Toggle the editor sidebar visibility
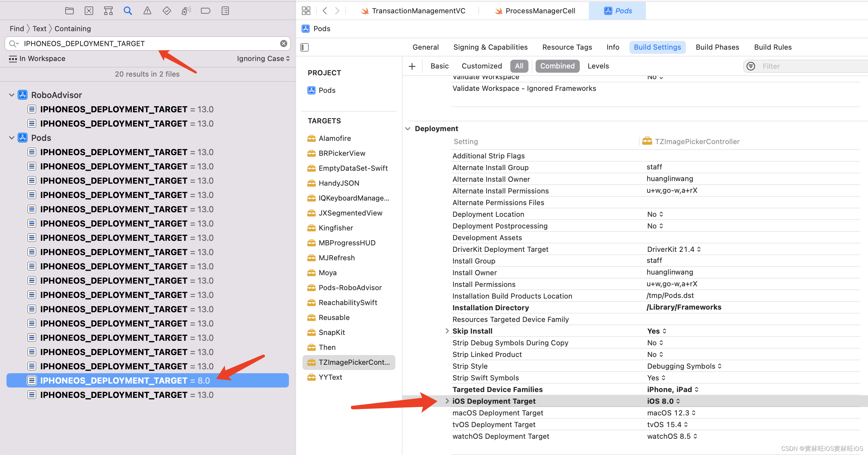Viewport: 868px width, 455px height. (x=304, y=47)
